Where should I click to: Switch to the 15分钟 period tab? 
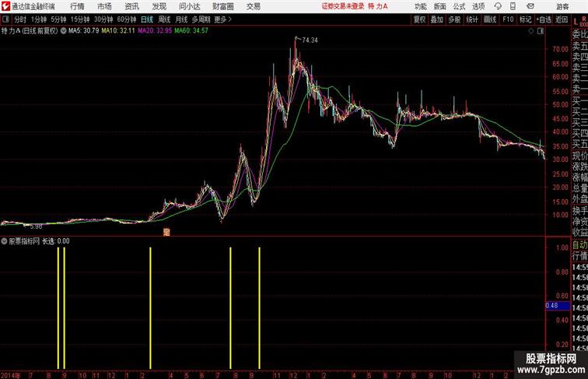pos(80,19)
